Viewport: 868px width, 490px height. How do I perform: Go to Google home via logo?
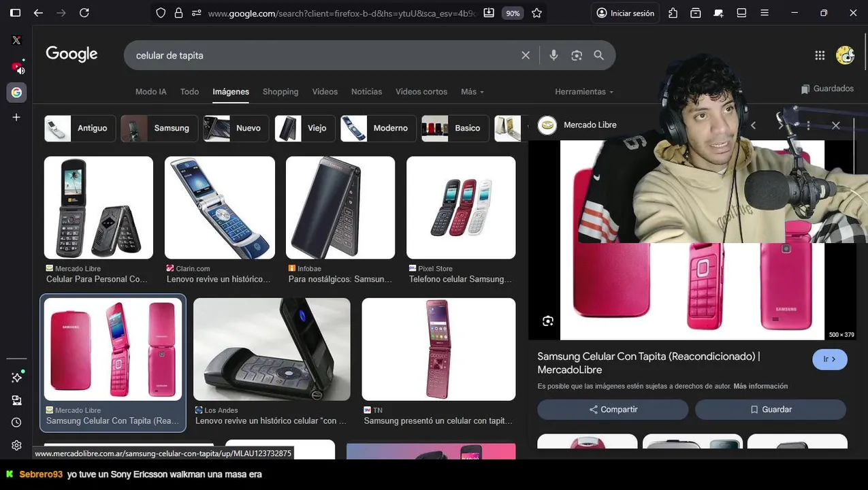coord(71,54)
